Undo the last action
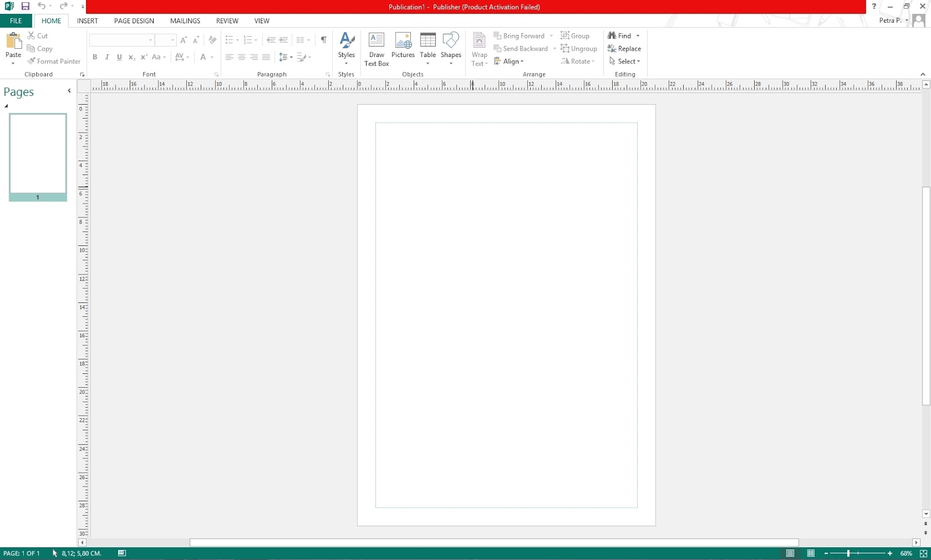Image resolution: width=931 pixels, height=560 pixels. click(41, 6)
